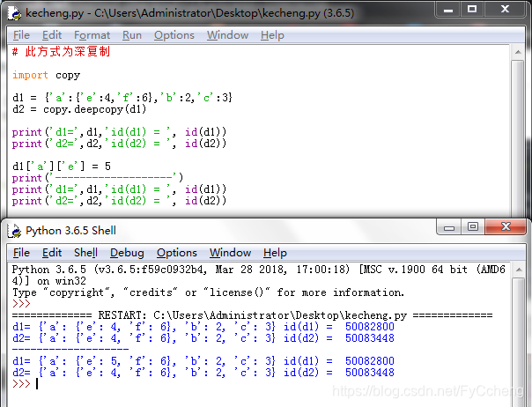Image resolution: width=532 pixels, height=407 pixels.
Task: Click the 'Type copyright, credits' line
Action: [x=209, y=292]
